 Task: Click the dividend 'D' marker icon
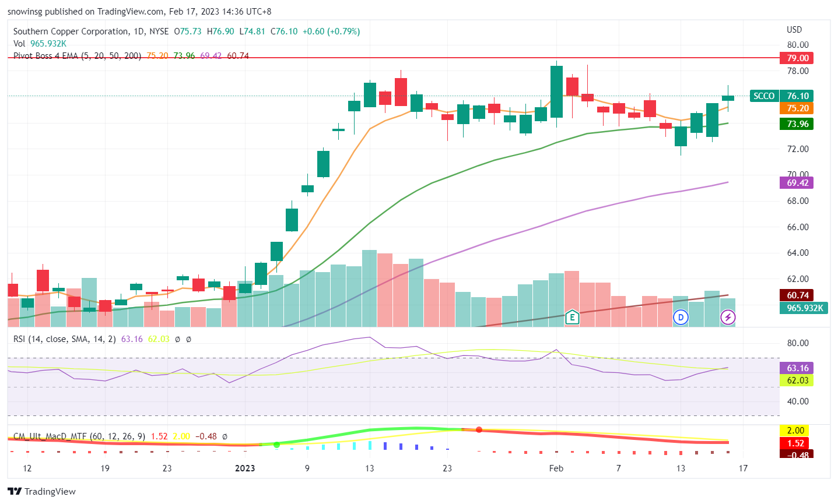pyautogui.click(x=681, y=318)
